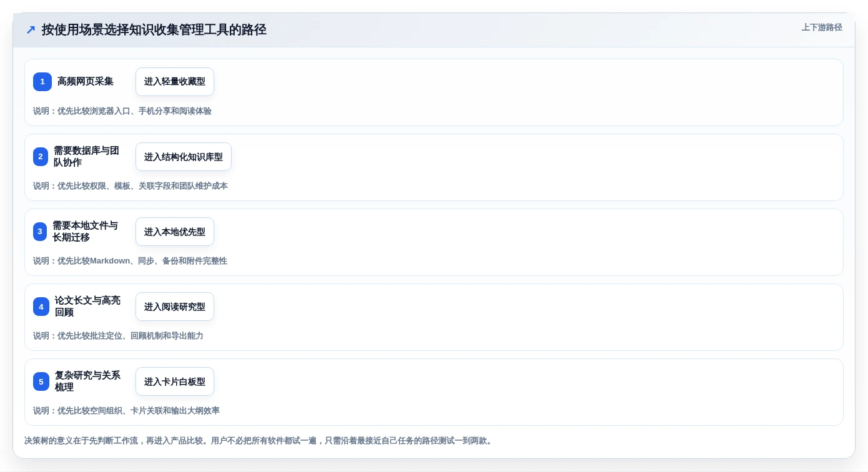This screenshot has height=472, width=868.
Task: Select the 需要本地文件与长期迁移 scenario label
Action: (x=85, y=232)
